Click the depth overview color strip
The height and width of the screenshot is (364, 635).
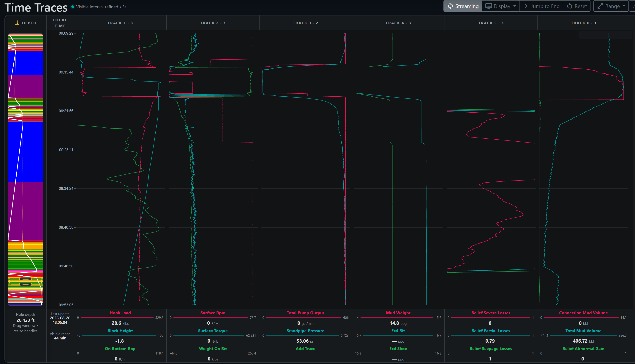point(26,169)
